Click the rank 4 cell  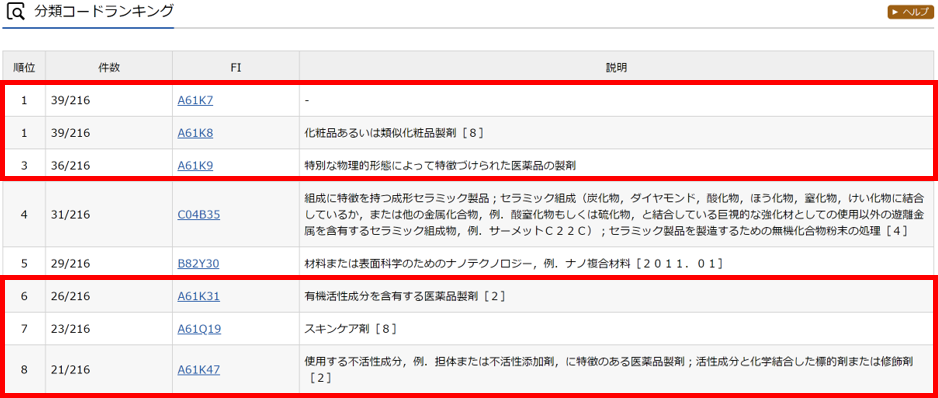[x=24, y=214]
